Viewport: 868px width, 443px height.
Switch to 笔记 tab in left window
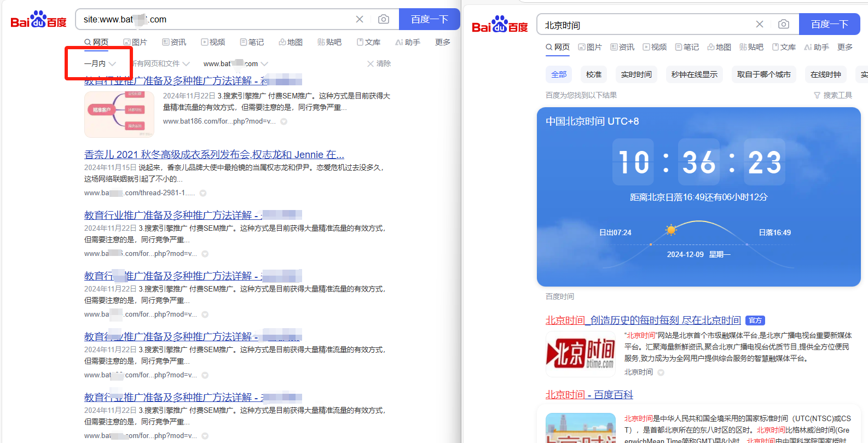252,42
